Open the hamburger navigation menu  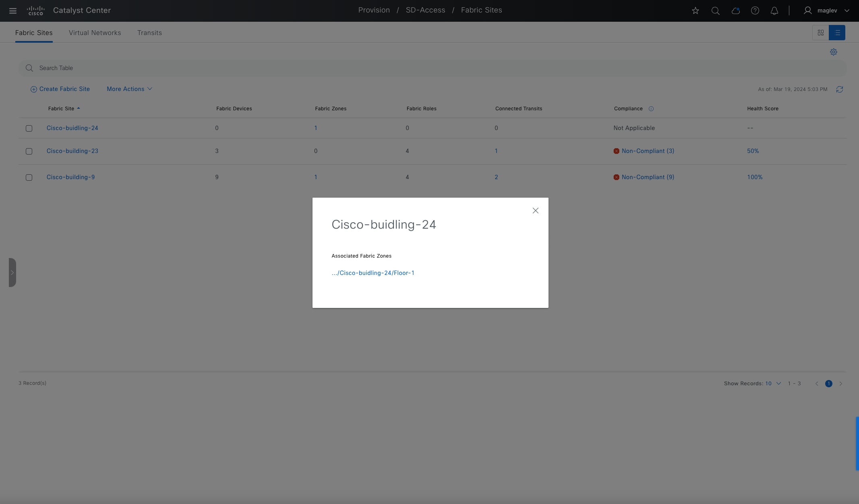pyautogui.click(x=13, y=11)
